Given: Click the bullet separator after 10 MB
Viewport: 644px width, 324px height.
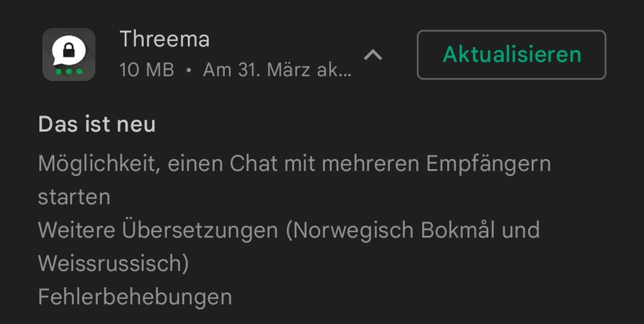Looking at the screenshot, I should point(188,70).
